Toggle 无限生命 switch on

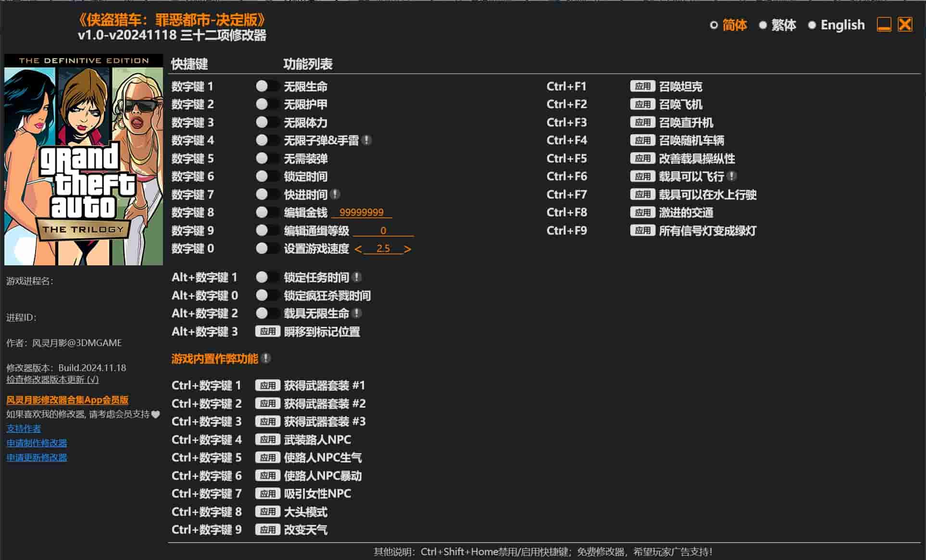click(x=267, y=87)
